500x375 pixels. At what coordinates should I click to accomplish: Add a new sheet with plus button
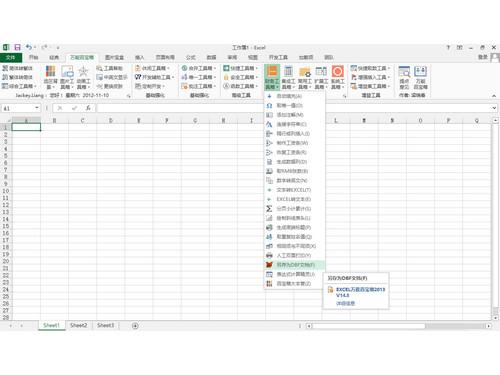pyautogui.click(x=135, y=326)
